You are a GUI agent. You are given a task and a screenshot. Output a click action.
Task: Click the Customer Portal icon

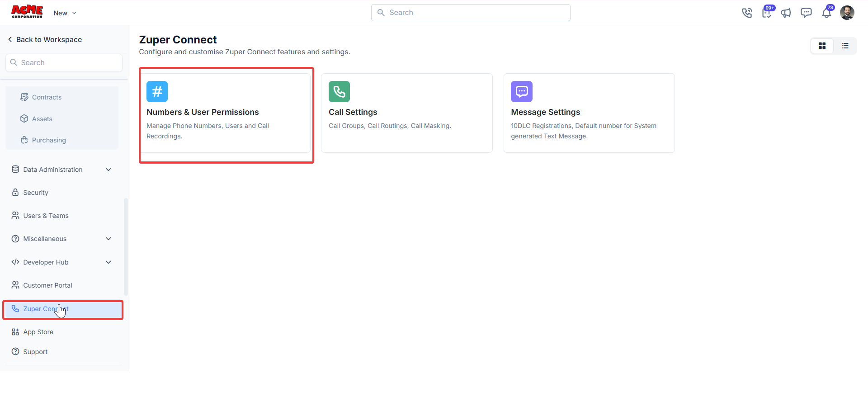[x=15, y=285]
